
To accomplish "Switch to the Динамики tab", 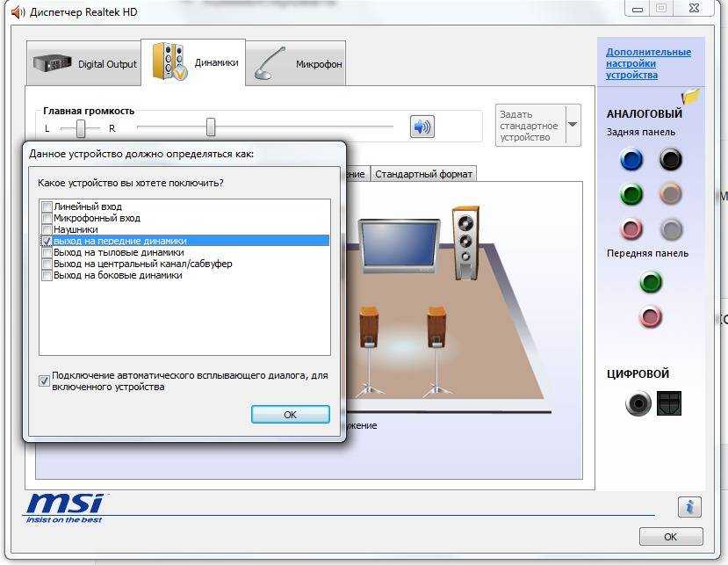I will click(193, 62).
